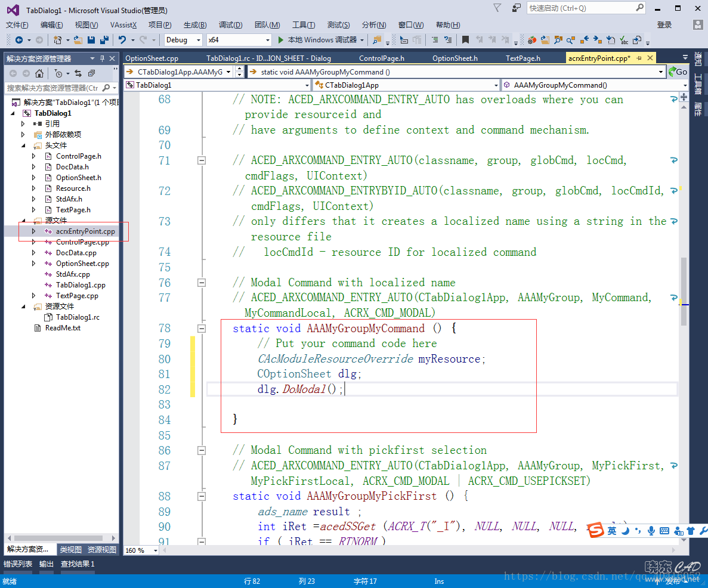Collapse the 头文件 folder
Screen dimensions: 708x588
pos(23,146)
